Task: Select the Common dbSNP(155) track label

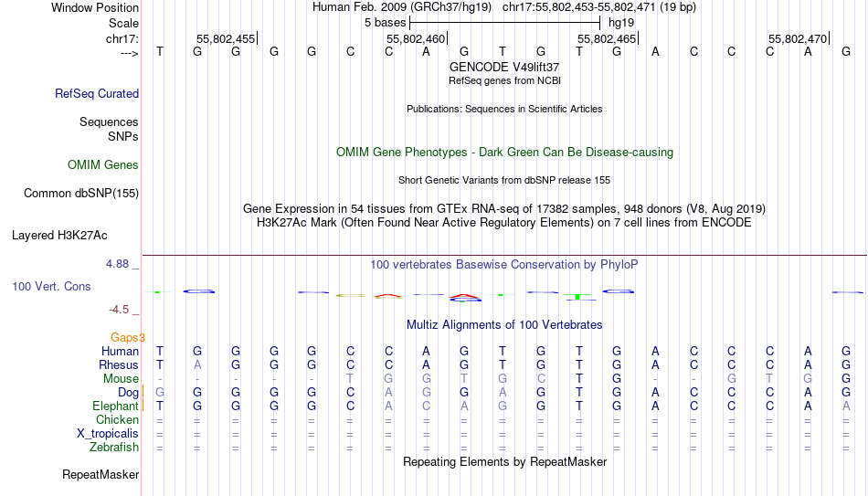Action: (80, 194)
